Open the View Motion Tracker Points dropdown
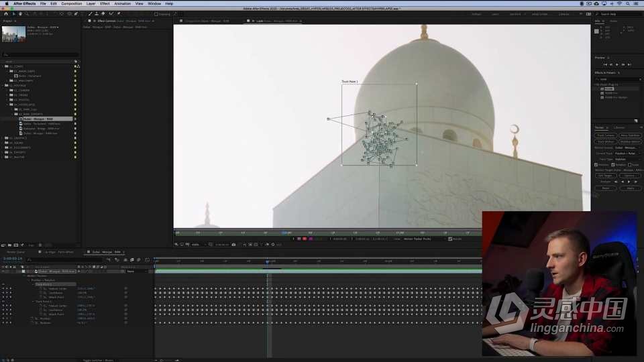The width and height of the screenshot is (644, 362). pos(423,239)
